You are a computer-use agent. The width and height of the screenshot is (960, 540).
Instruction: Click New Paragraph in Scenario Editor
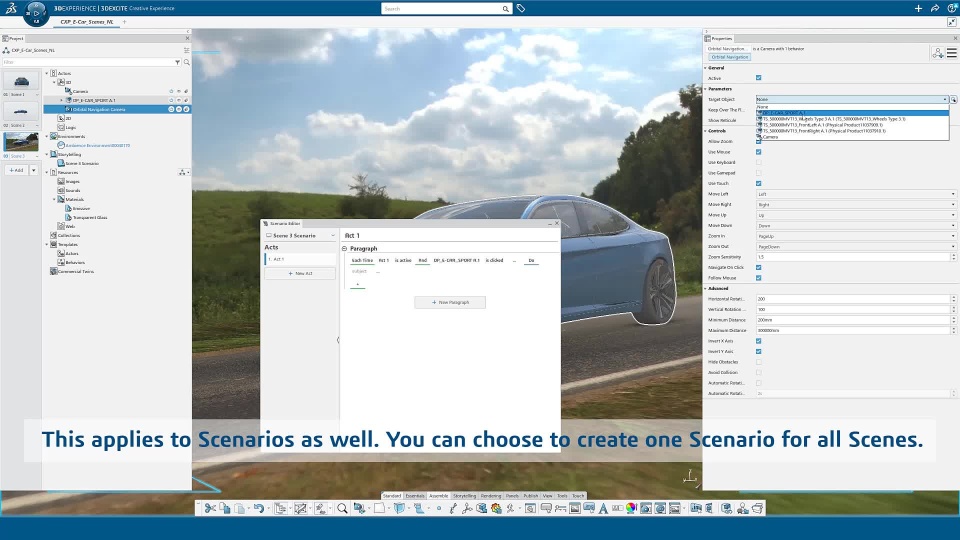point(450,302)
